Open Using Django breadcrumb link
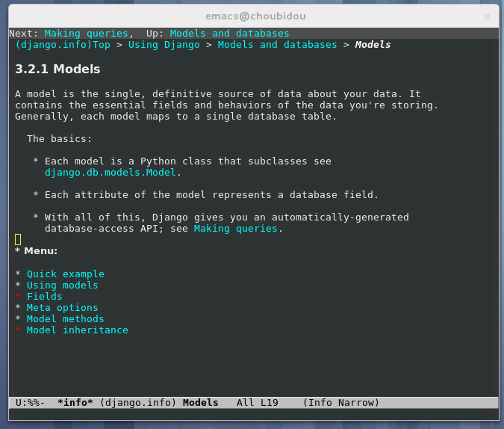The height and width of the screenshot is (429, 504). 164,45
